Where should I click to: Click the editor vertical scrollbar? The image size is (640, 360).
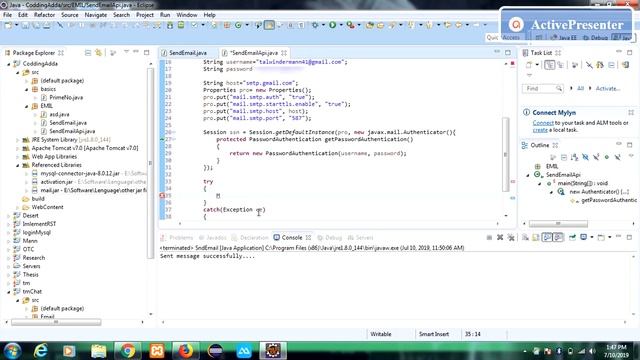point(506,154)
